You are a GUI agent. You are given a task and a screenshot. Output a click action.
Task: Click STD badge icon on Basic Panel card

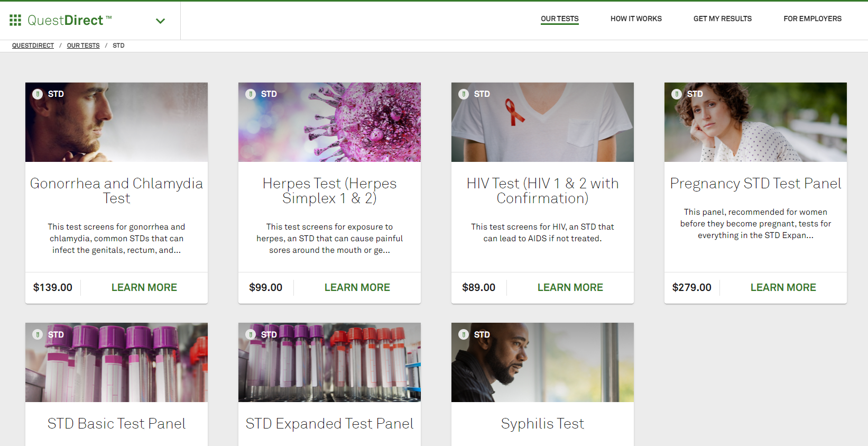click(x=38, y=334)
